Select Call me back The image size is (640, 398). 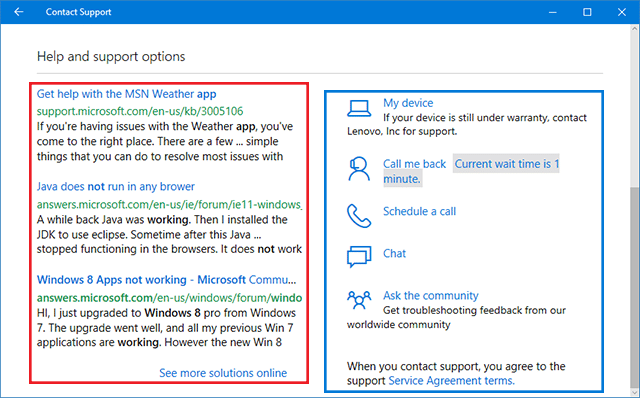point(414,164)
